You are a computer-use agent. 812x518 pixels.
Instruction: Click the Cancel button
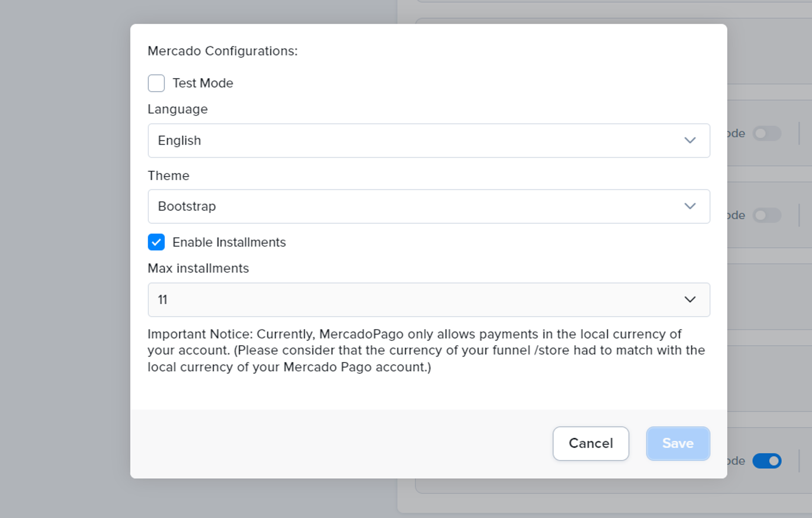(x=591, y=443)
